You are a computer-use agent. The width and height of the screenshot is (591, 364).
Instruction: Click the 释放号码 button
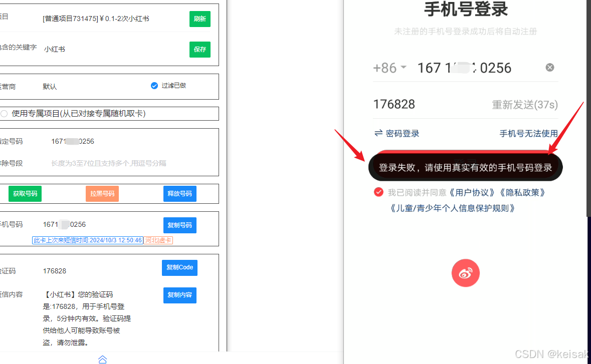(x=180, y=193)
